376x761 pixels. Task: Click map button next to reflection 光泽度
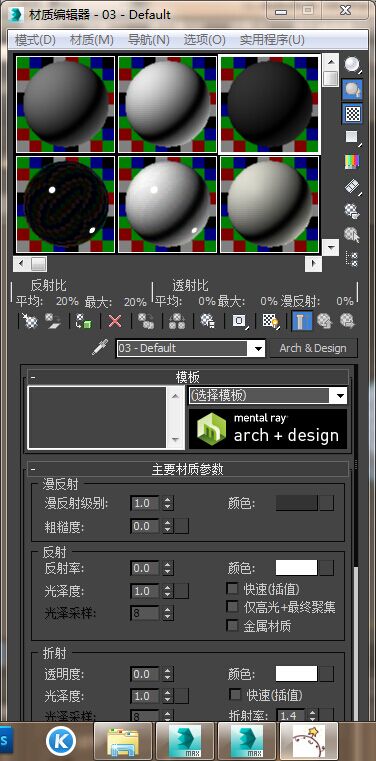[182, 591]
